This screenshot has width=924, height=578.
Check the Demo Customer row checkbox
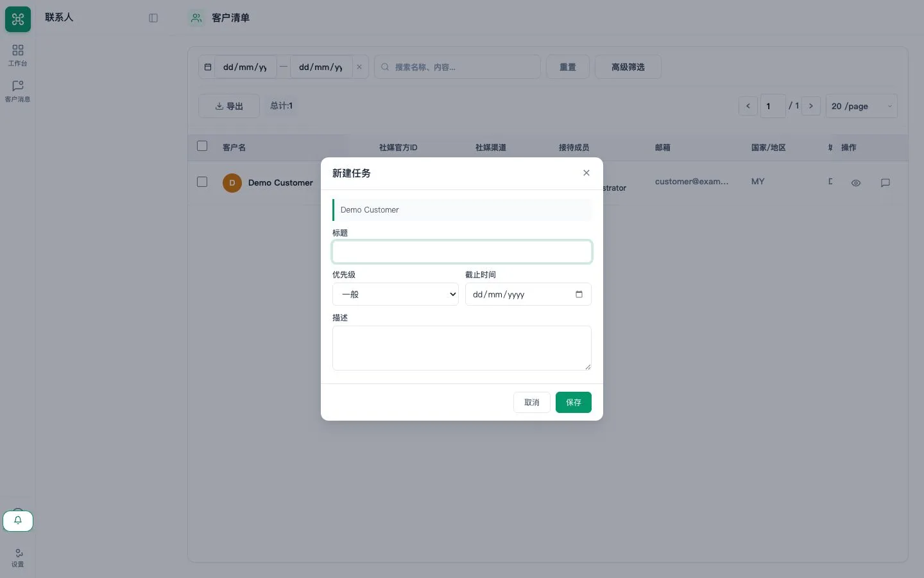pyautogui.click(x=202, y=182)
